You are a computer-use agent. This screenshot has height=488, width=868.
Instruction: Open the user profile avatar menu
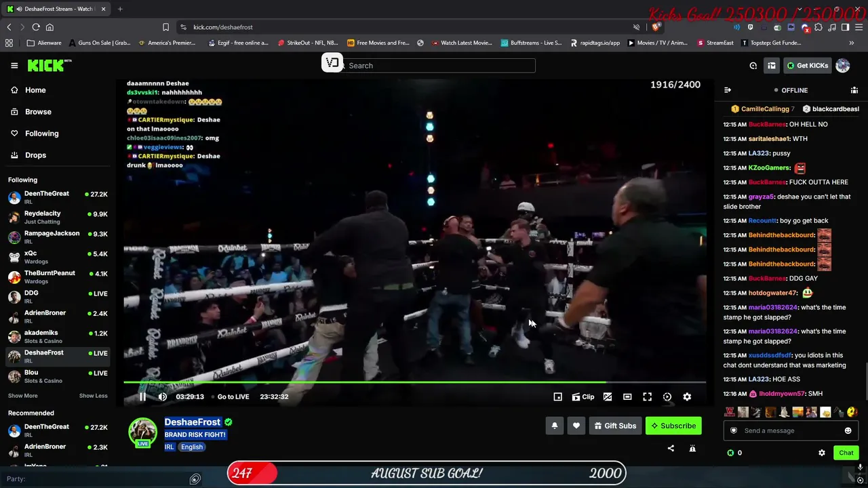(x=843, y=66)
